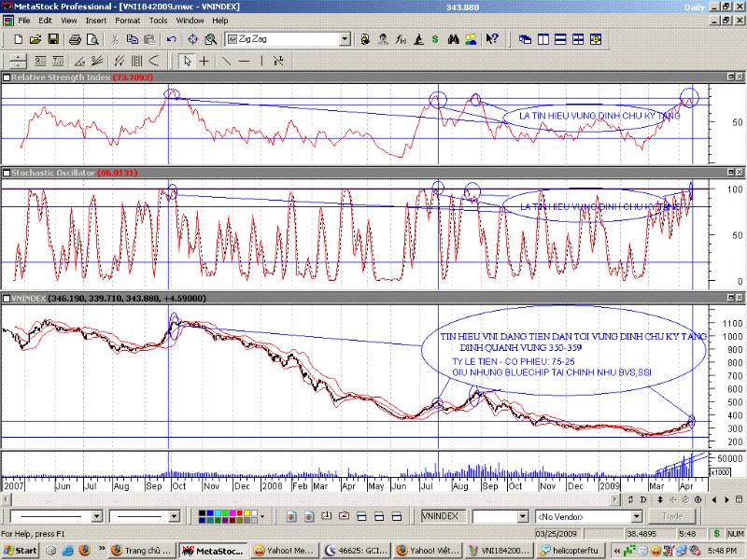Click the green dollar sign icon
The image size is (747, 560).
pos(435,39)
